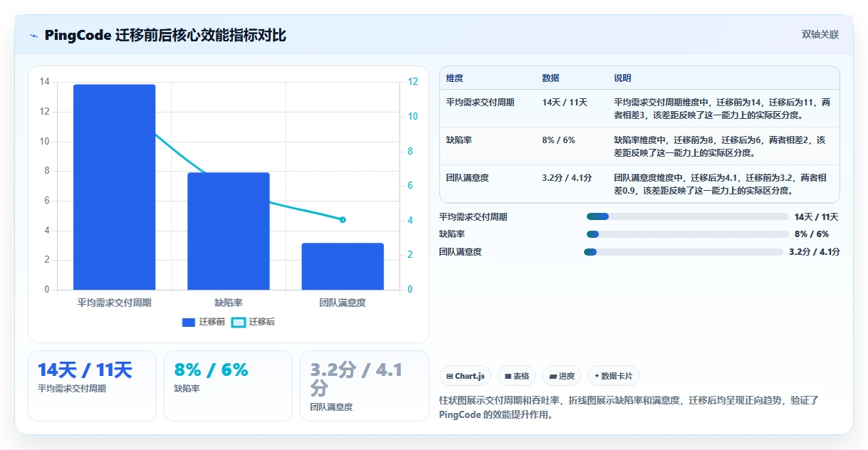Click the summary paragraph starting 柱状图展示
Screen dimensions: 868x450
point(630,408)
